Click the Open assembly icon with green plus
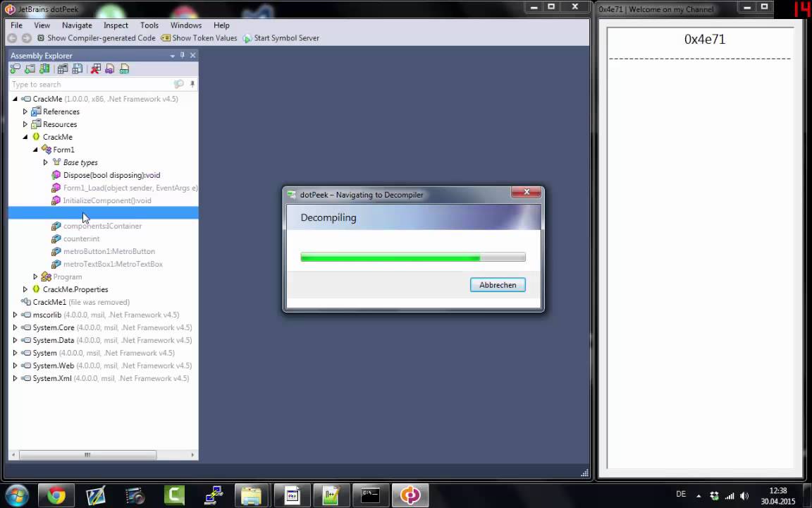The width and height of the screenshot is (812, 508). click(15, 69)
